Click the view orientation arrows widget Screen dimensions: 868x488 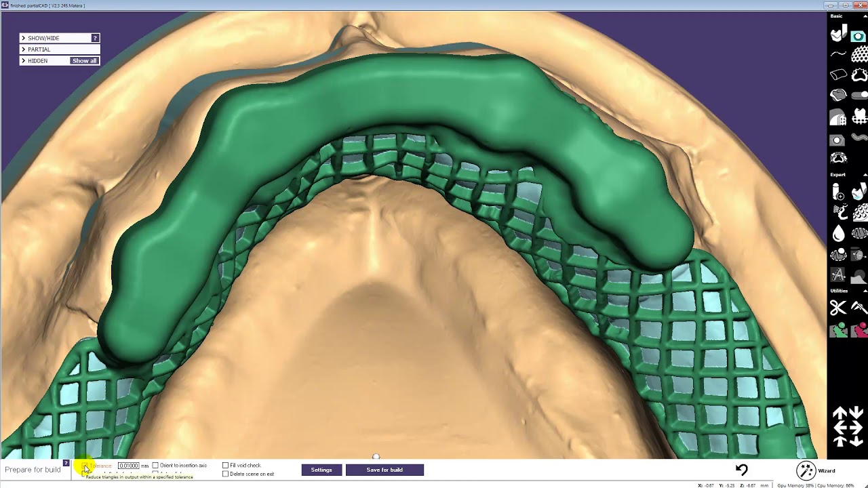pyautogui.click(x=848, y=427)
